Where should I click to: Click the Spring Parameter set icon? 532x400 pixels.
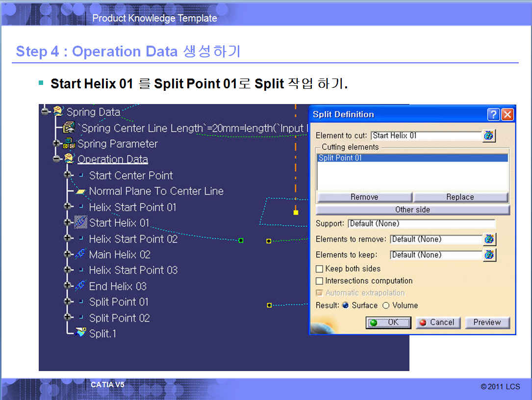pyautogui.click(x=70, y=144)
